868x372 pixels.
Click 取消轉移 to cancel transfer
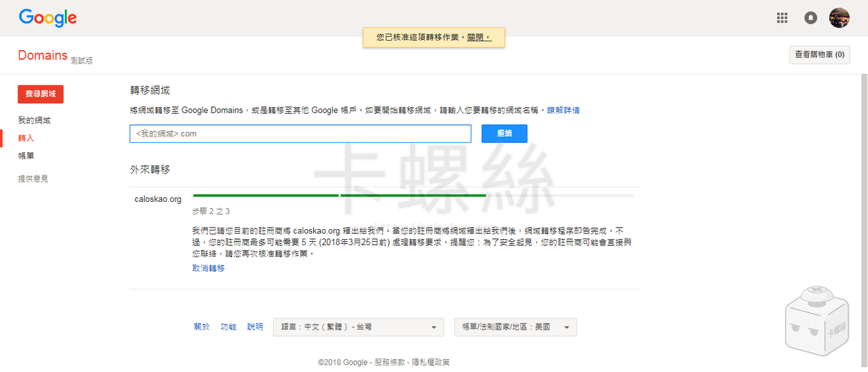(x=208, y=268)
